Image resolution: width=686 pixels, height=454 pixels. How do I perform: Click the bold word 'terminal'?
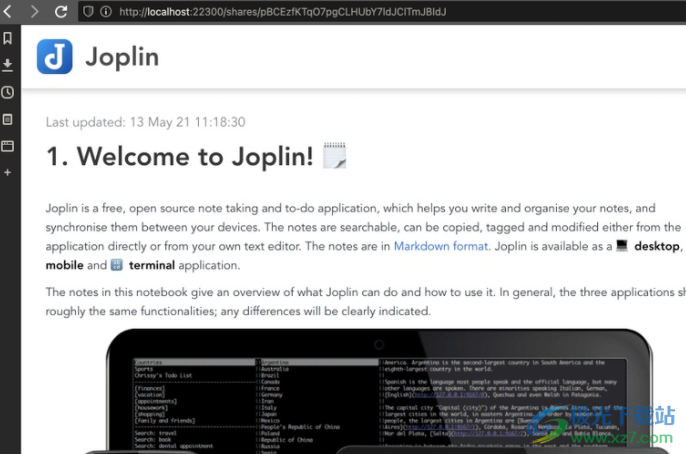pyautogui.click(x=152, y=265)
